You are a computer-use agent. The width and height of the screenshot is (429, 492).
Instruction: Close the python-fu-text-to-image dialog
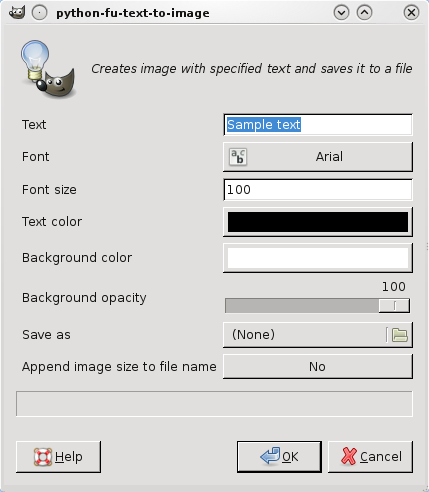pos(411,13)
